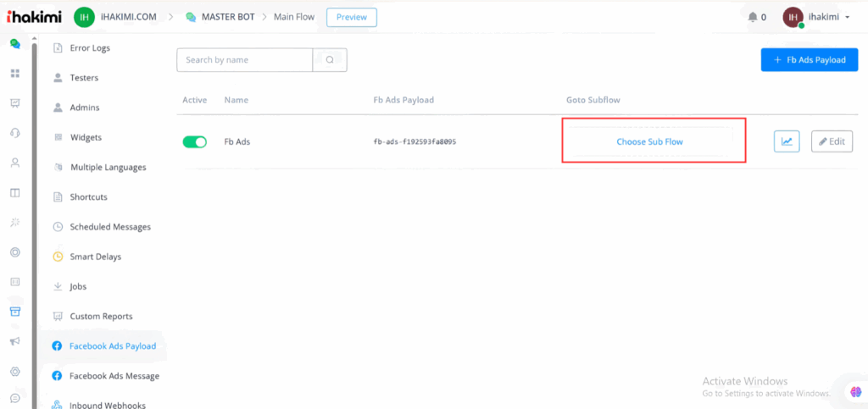This screenshot has height=409, width=868.
Task: Select Smart Delays in the sidebar
Action: (95, 257)
